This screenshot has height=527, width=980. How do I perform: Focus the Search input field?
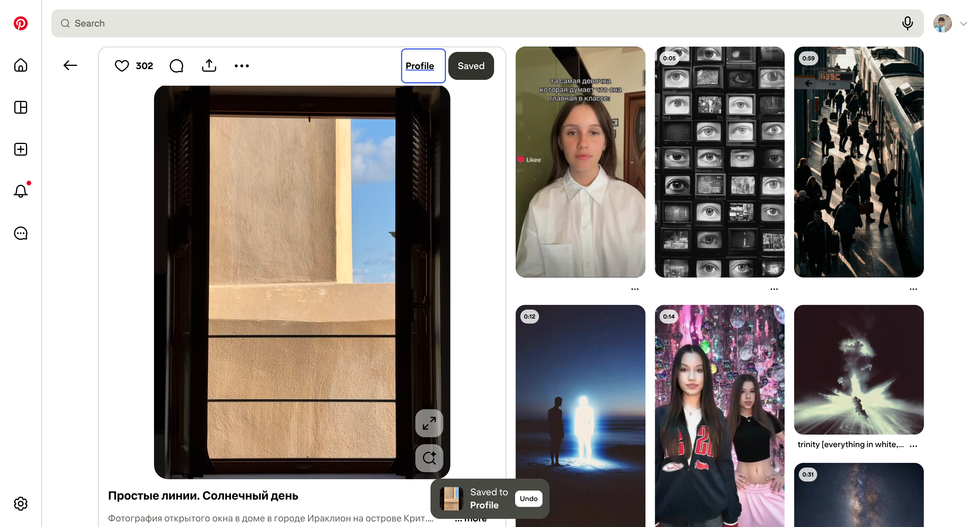pyautogui.click(x=487, y=23)
